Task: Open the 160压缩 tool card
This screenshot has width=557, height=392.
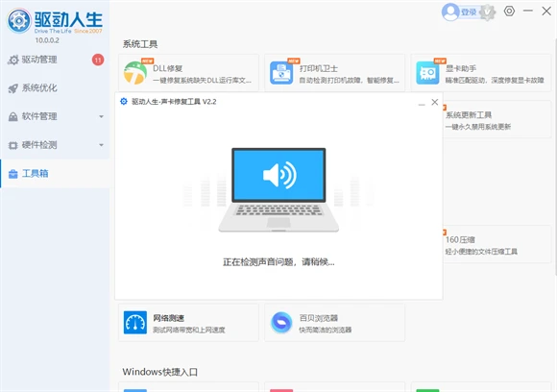Action: (496, 244)
